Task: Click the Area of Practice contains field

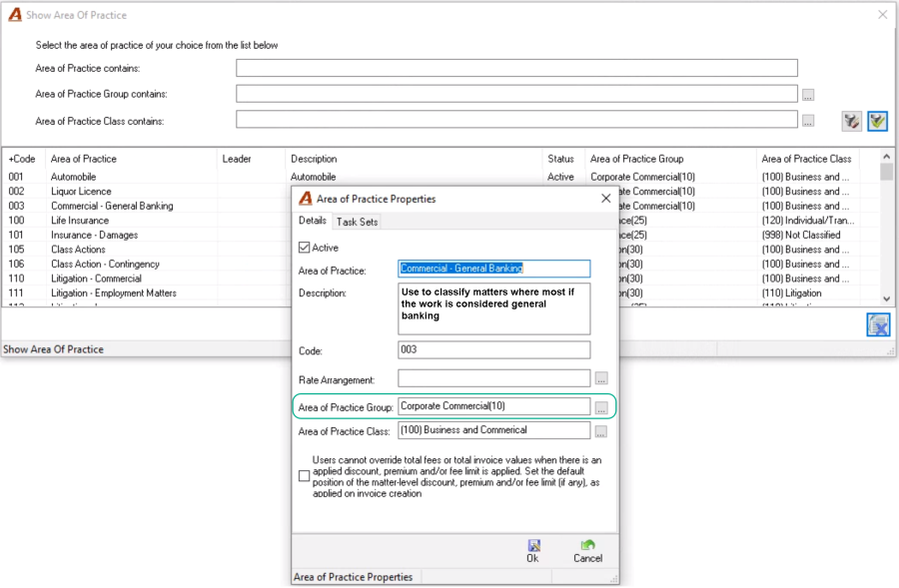Action: click(x=516, y=68)
